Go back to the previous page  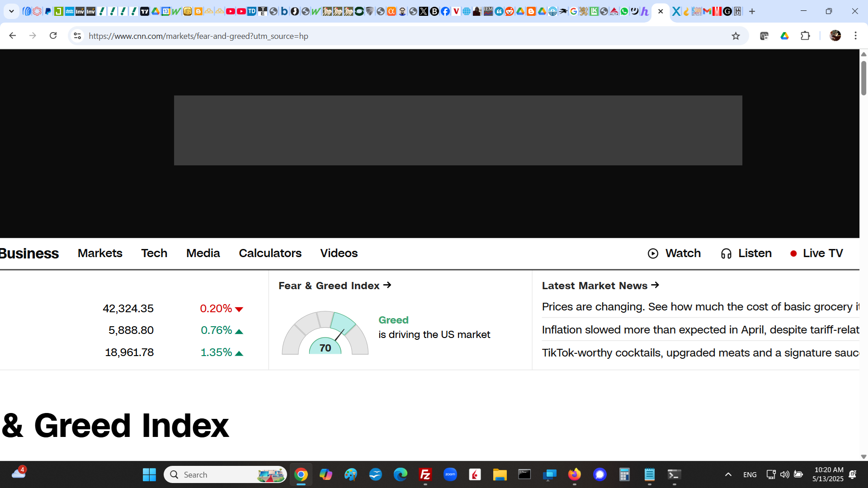pos(13,36)
